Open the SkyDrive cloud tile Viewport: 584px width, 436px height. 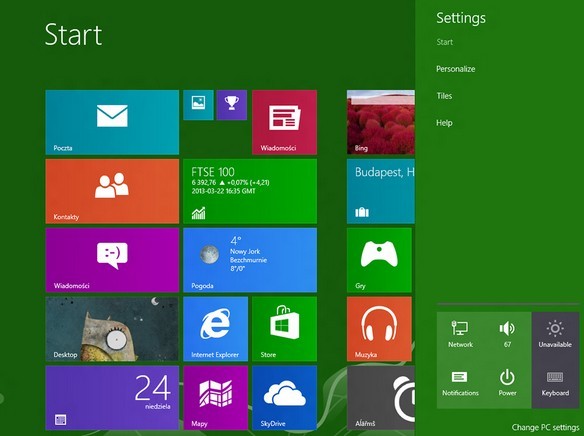(285, 398)
